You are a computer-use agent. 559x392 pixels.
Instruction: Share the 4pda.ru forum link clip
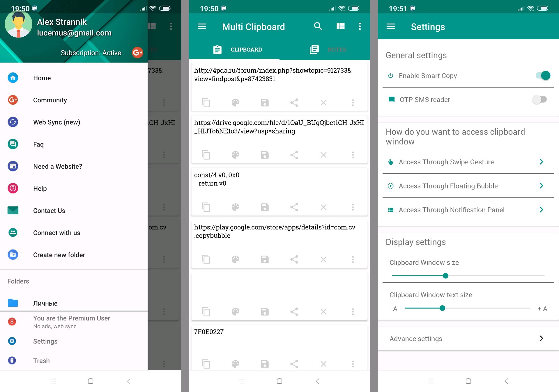294,103
